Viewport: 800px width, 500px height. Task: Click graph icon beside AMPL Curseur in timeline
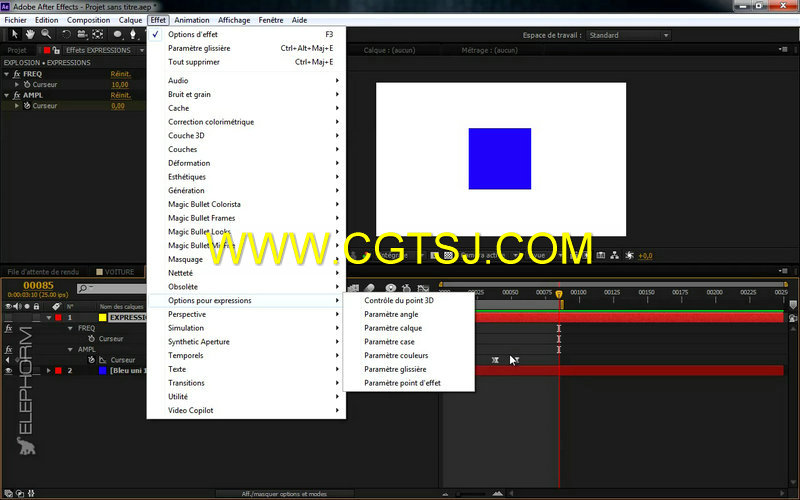(102, 360)
